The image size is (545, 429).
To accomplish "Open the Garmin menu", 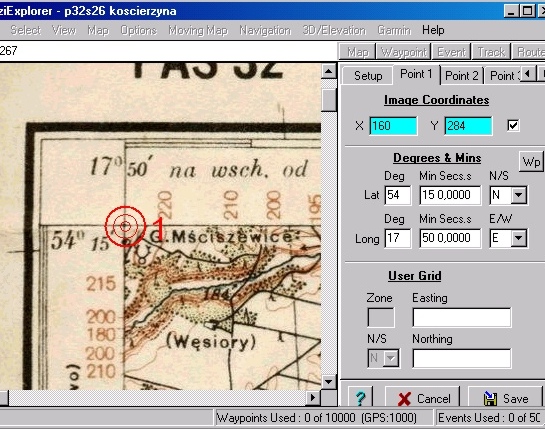I will [x=394, y=30].
